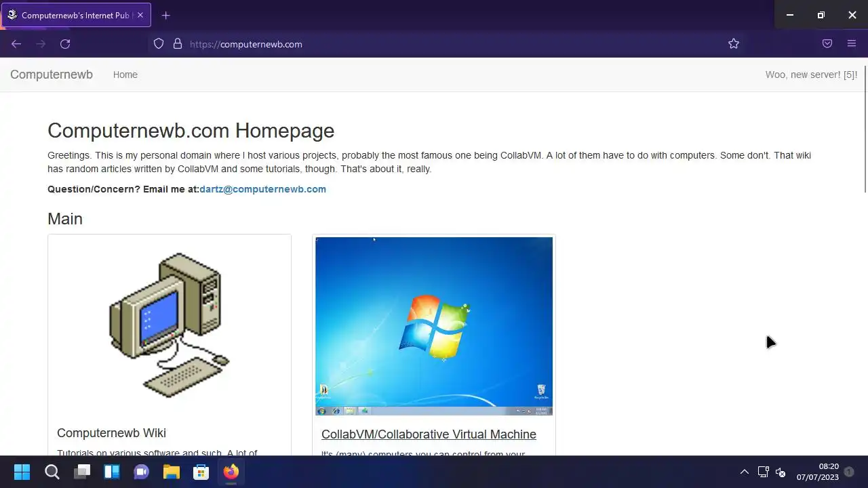The width and height of the screenshot is (868, 488).
Task: Close the Computernewb's Internet Pub tab
Action: (x=140, y=15)
